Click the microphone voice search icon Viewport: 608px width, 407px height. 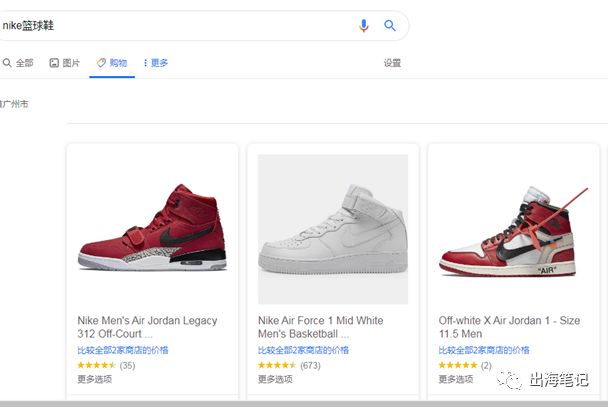[x=363, y=26]
